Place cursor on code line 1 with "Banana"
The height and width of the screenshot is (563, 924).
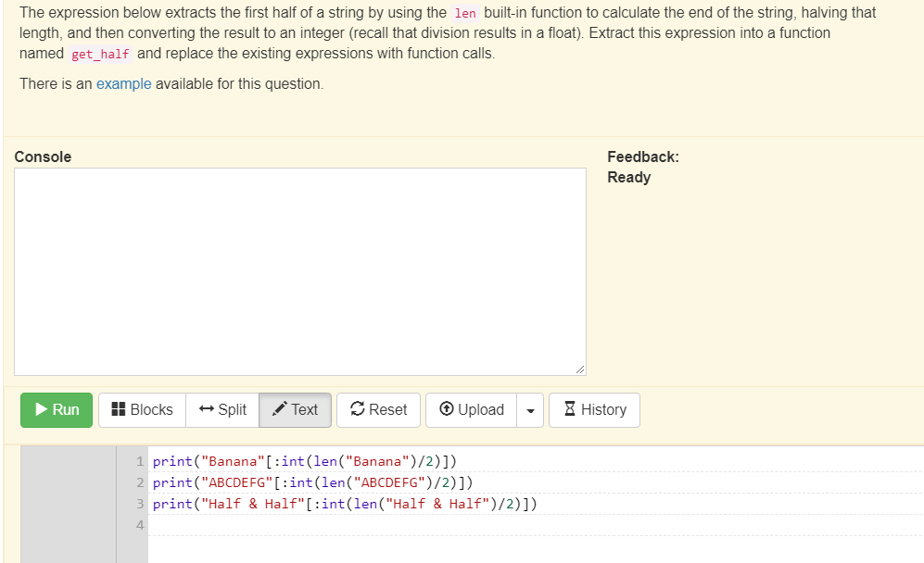[x=305, y=461]
